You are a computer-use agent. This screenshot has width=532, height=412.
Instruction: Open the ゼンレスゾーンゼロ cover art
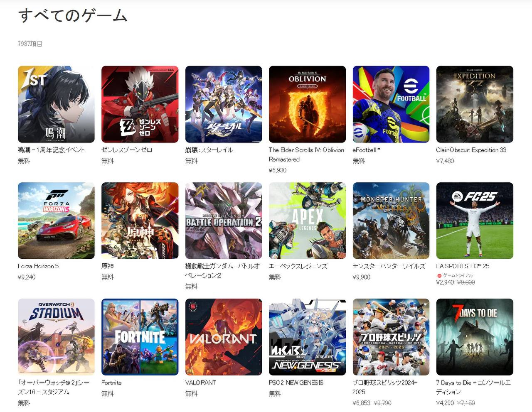[140, 104]
